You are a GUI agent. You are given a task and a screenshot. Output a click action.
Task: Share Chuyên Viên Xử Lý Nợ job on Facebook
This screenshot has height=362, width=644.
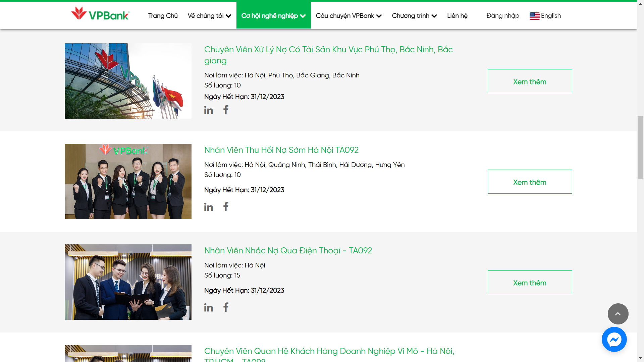[226, 110]
